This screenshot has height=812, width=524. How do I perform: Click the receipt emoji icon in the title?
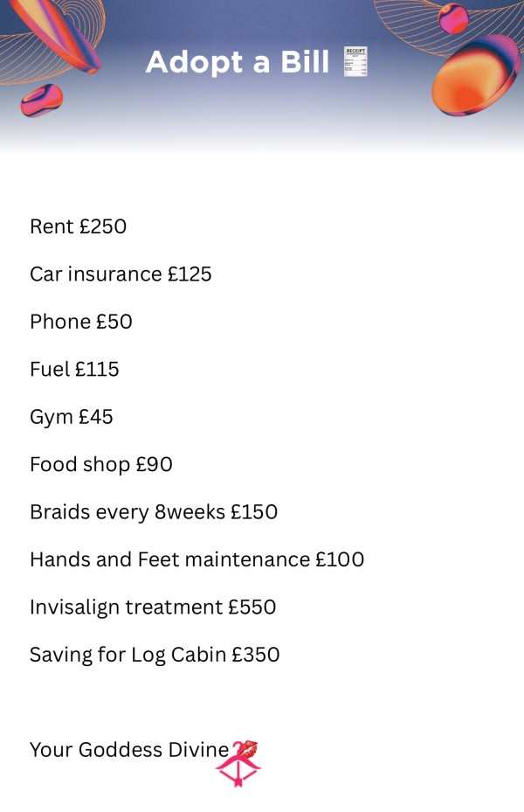tap(355, 62)
